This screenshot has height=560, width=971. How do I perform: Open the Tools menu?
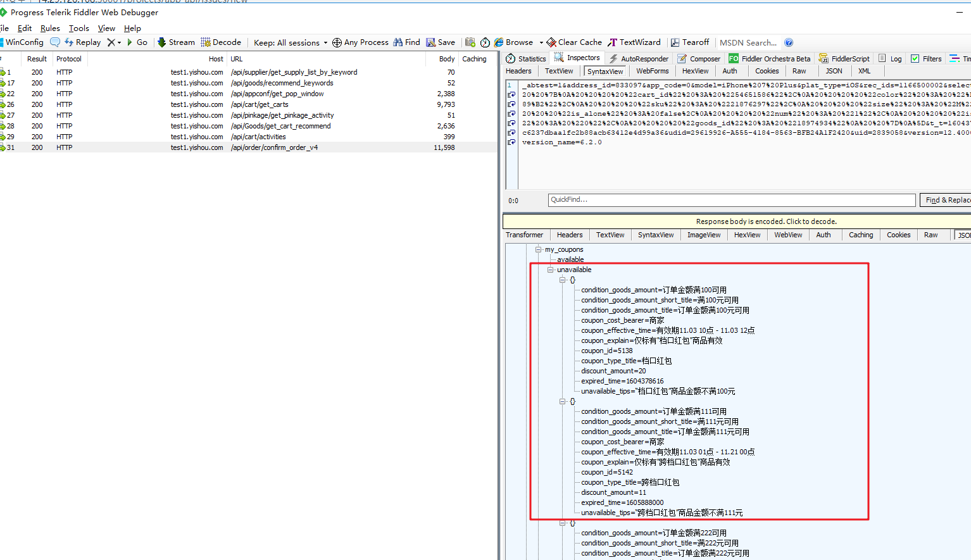[79, 28]
